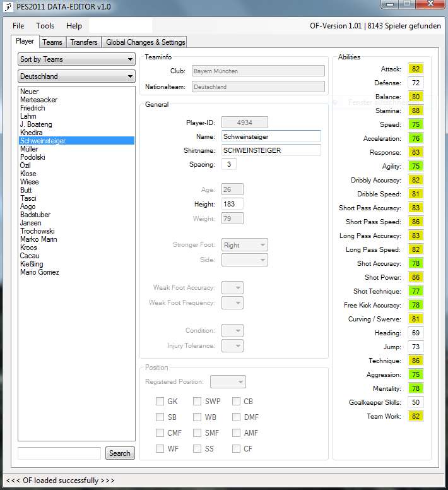Open the File menu
Viewport: 448px width, 490px height.
[x=18, y=26]
